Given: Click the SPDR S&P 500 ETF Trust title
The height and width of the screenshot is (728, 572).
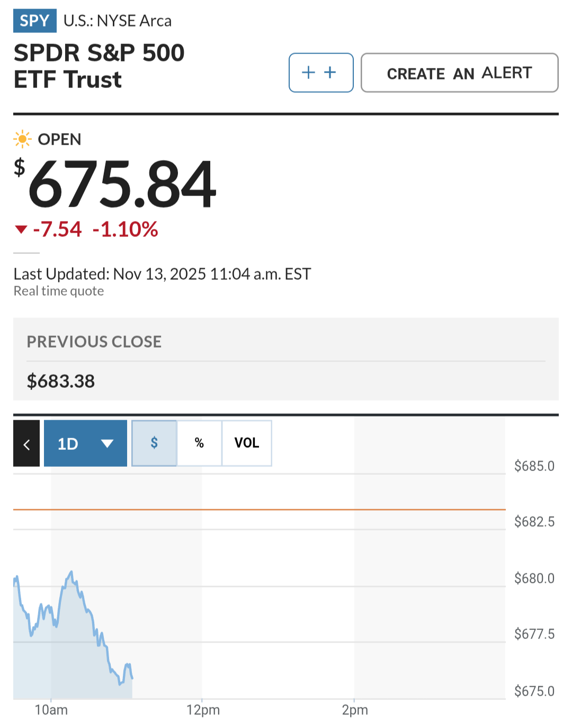Looking at the screenshot, I should 99,66.
